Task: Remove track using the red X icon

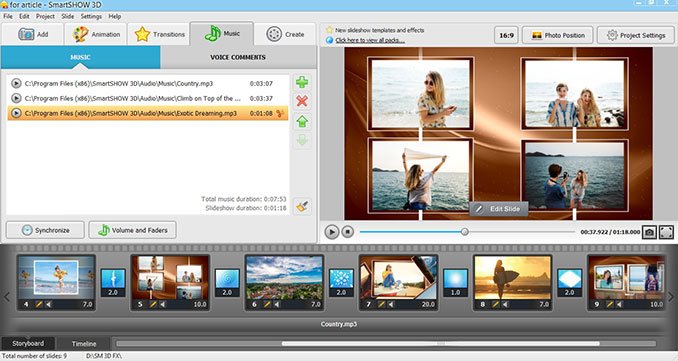Action: pos(302,101)
